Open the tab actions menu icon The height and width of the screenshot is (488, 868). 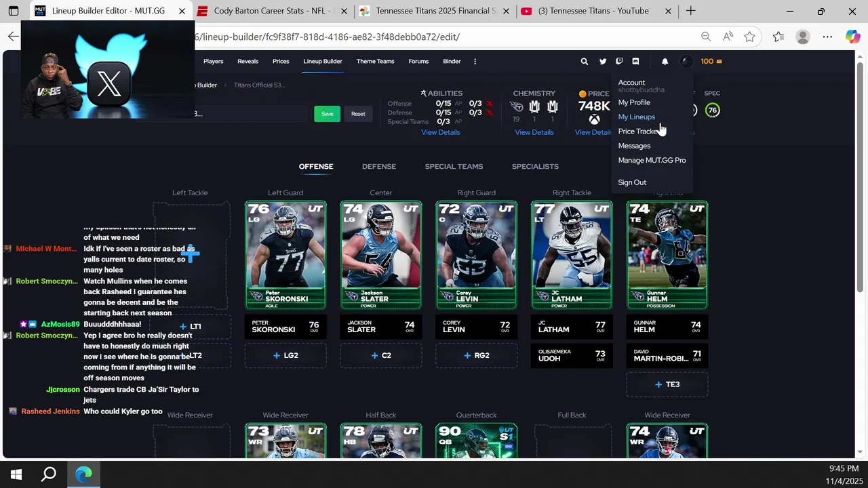(13, 11)
